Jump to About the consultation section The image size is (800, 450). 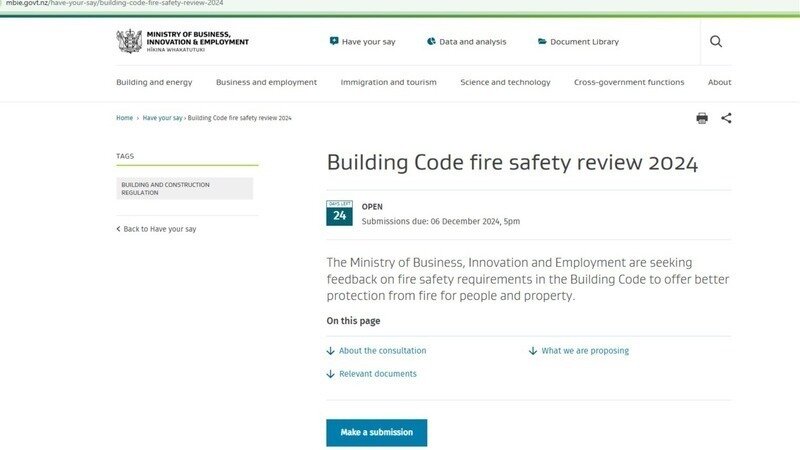coord(382,351)
